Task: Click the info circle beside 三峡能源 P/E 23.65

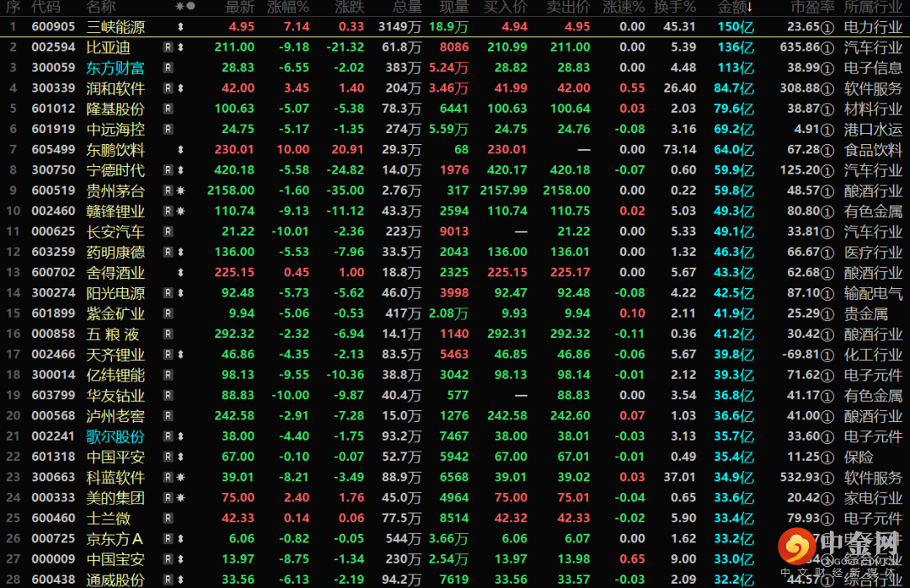Action: click(828, 27)
